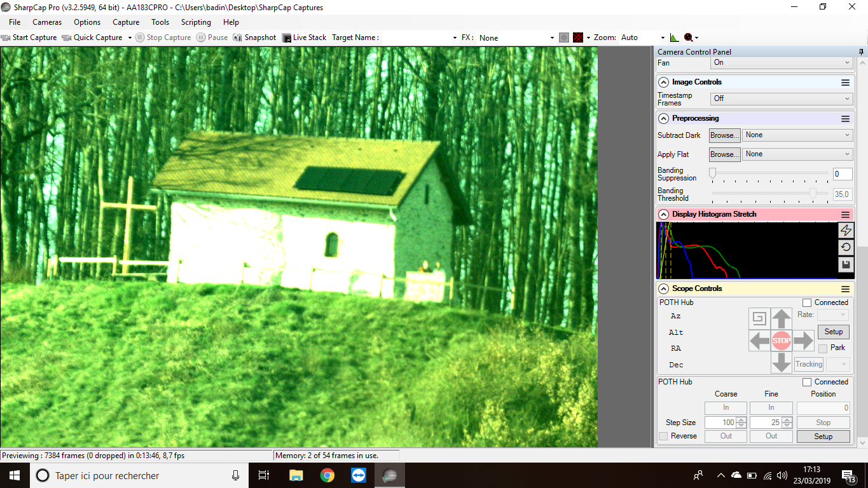Click the Stop Capture toolbar button
868x488 pixels.
coord(163,37)
